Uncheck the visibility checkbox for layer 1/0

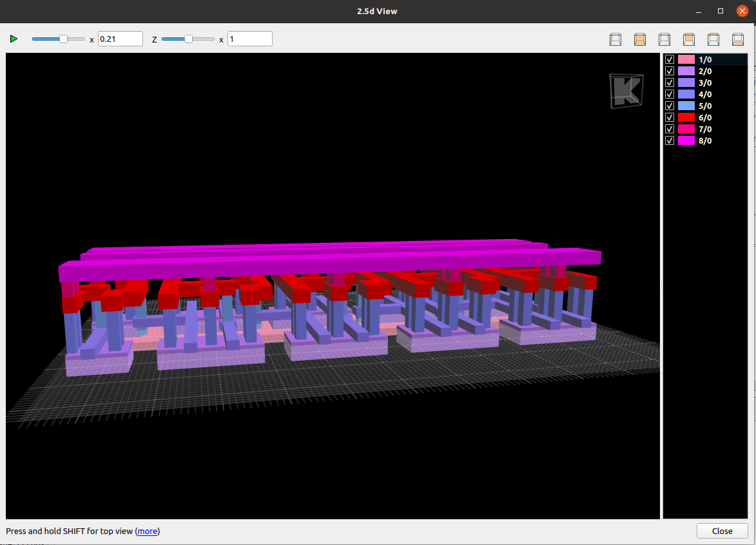coord(670,59)
